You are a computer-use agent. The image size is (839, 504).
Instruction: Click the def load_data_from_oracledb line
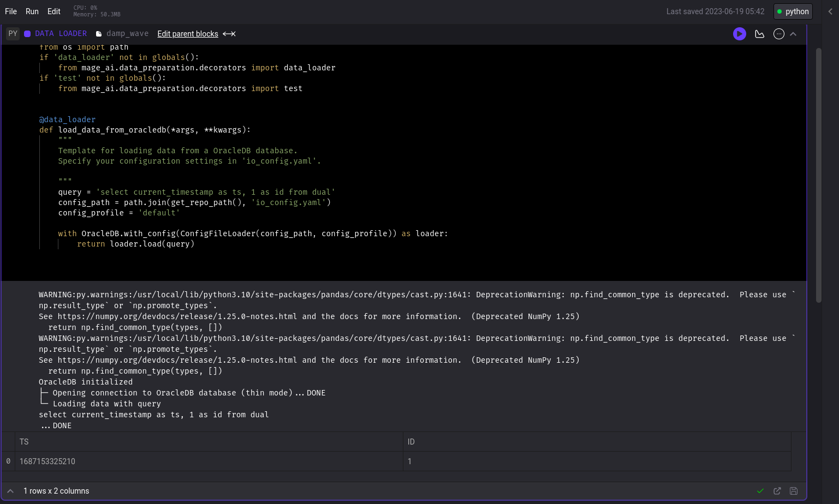click(x=145, y=130)
